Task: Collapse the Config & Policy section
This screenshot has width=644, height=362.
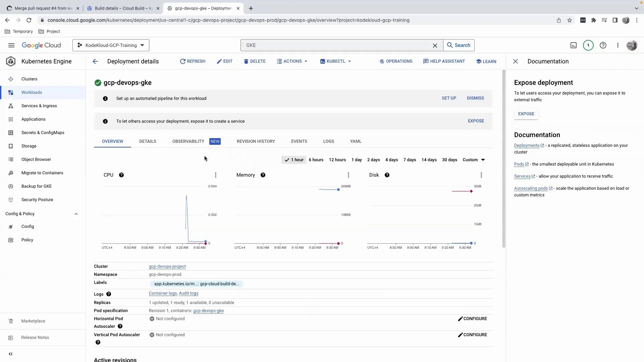Action: point(76,214)
